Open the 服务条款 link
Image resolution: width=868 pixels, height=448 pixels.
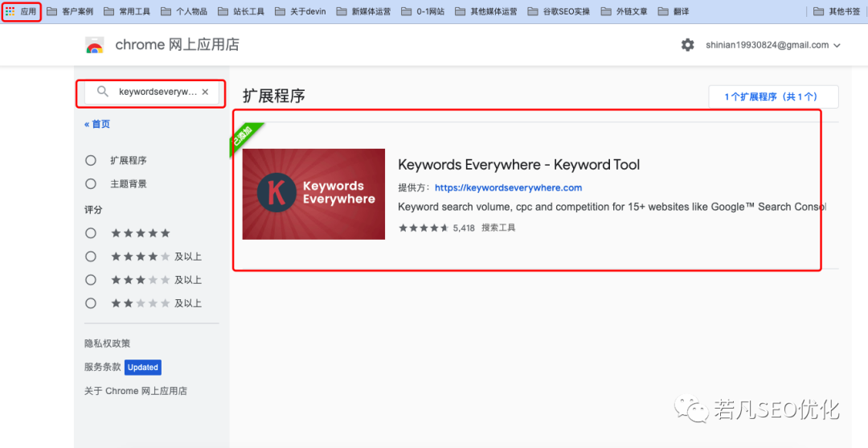[102, 367]
